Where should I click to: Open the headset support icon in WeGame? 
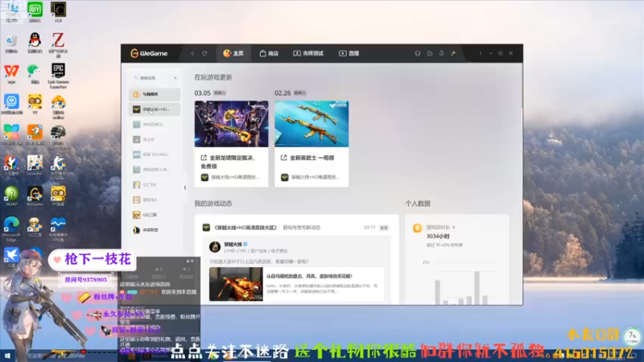[x=417, y=53]
